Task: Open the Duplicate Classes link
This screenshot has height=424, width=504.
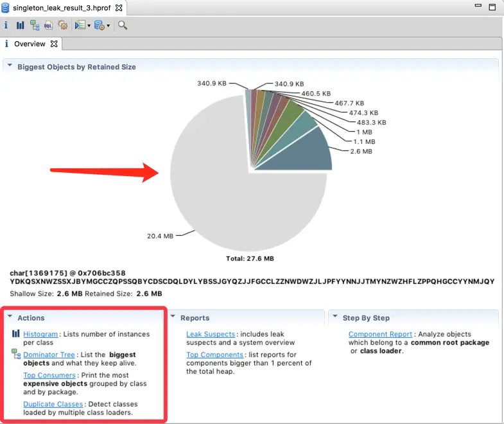Action: click(x=53, y=404)
